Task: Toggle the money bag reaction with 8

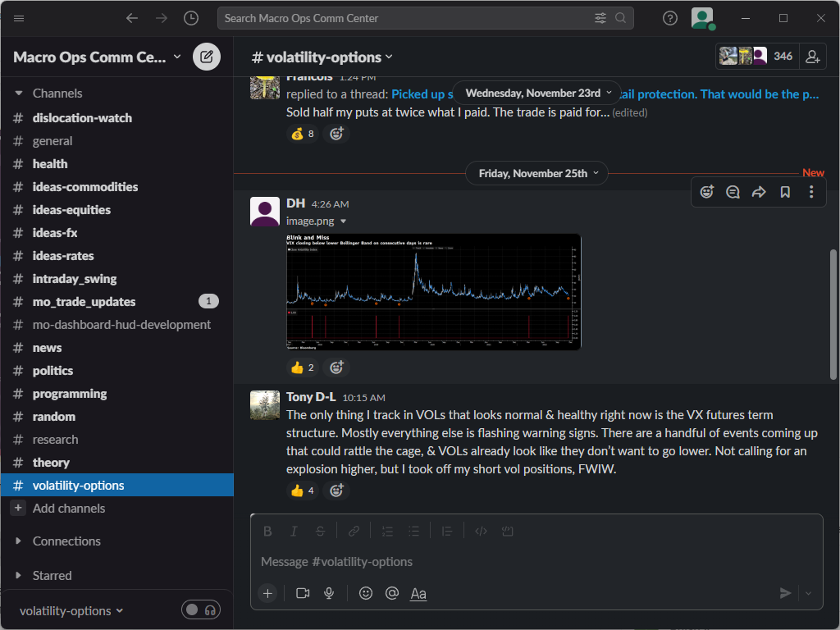Action: tap(302, 134)
